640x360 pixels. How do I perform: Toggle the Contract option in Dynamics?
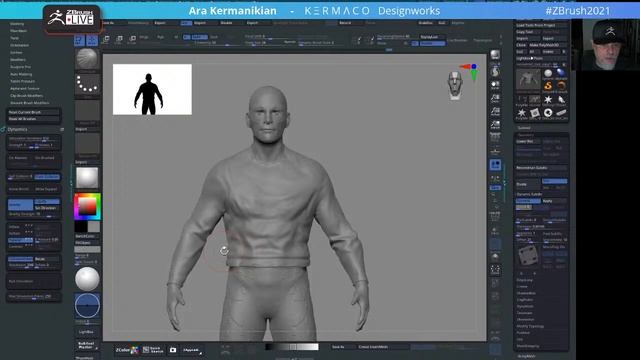(x=20, y=247)
